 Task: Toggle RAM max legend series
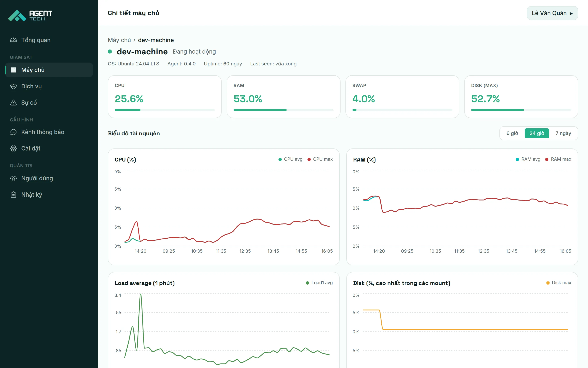coord(558,159)
